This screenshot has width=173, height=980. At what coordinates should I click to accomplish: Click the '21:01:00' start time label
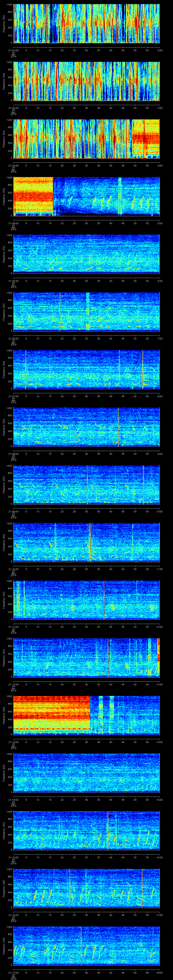point(14,50)
